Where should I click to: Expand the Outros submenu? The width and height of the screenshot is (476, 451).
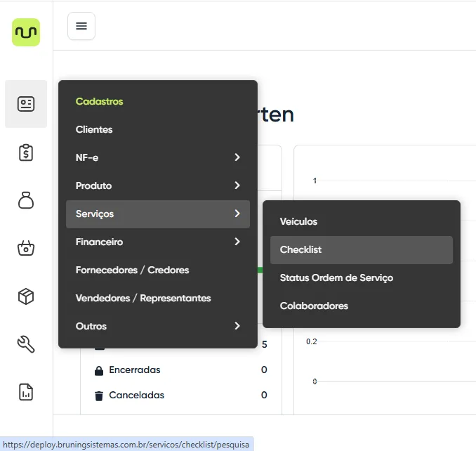tap(157, 326)
